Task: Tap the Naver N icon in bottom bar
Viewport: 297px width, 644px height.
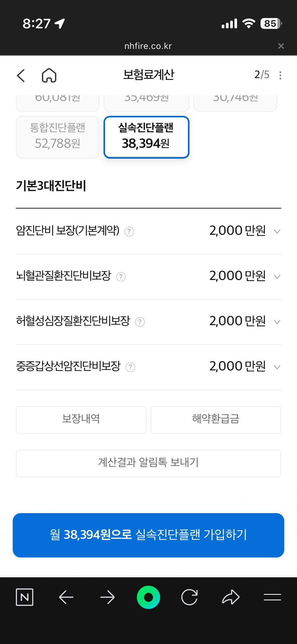Action: point(24,597)
